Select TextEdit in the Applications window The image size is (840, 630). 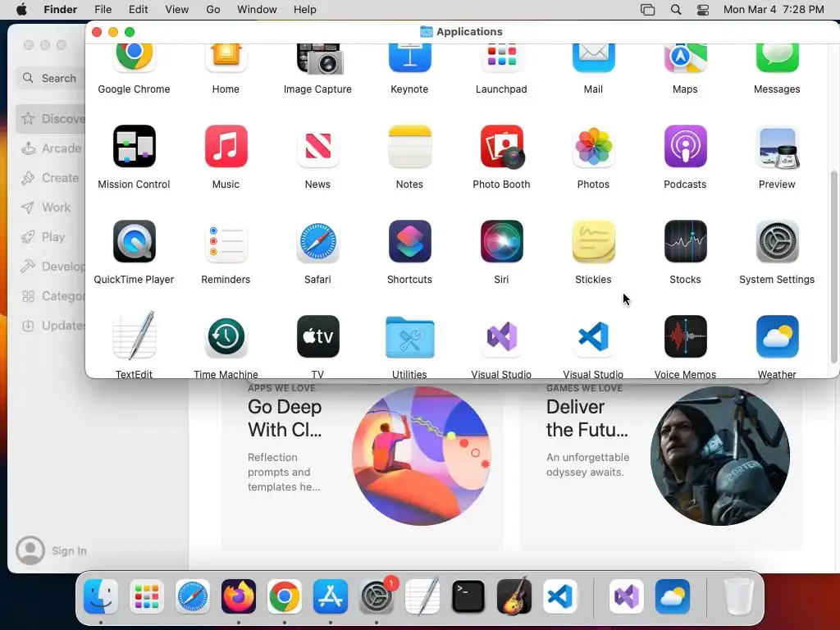pyautogui.click(x=134, y=336)
